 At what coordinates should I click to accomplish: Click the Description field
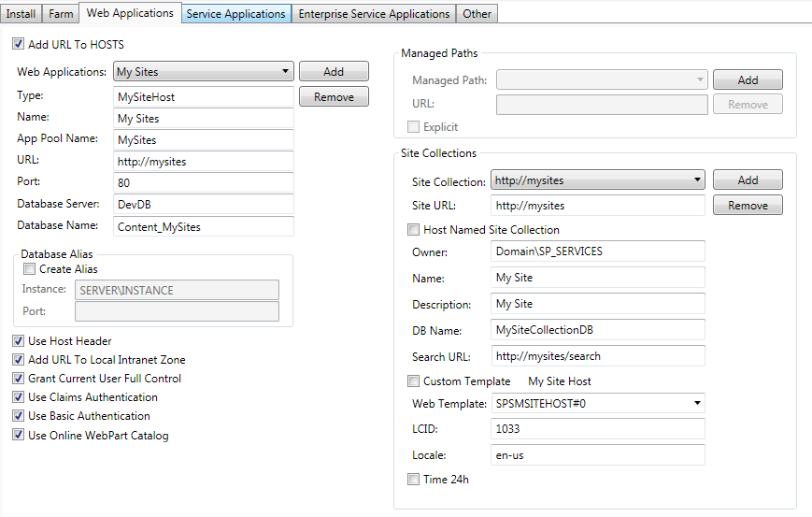[598, 304]
